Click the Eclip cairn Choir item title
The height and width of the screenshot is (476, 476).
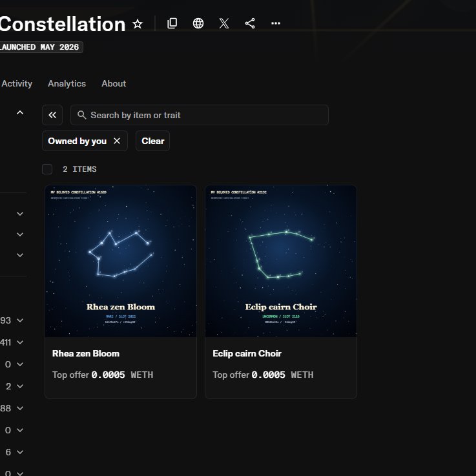(247, 353)
